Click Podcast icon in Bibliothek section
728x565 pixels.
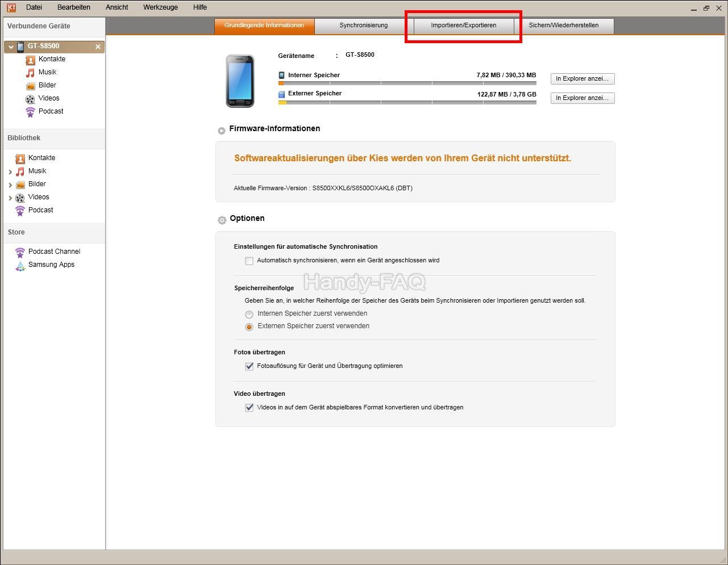[20, 211]
